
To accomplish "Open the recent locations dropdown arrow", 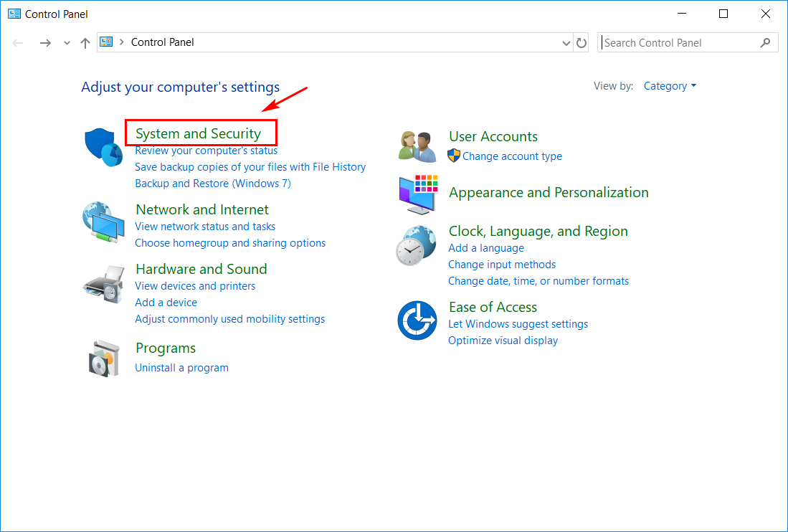I will click(x=67, y=43).
